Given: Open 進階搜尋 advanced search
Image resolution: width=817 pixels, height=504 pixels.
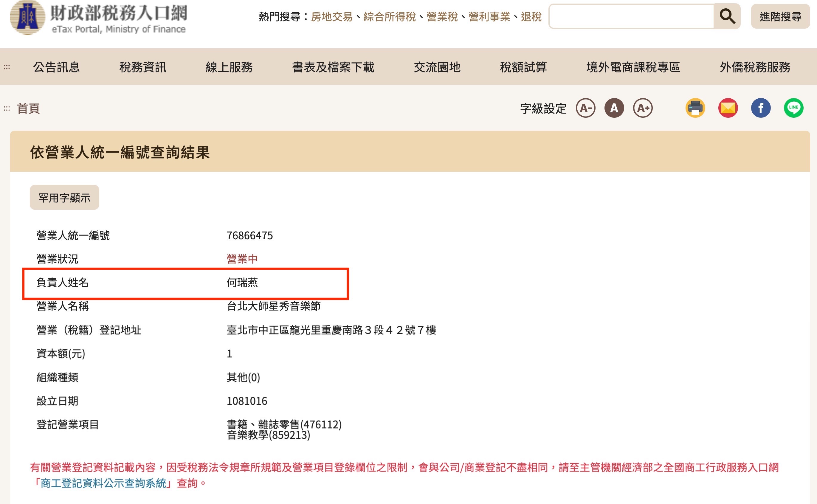Looking at the screenshot, I should [x=780, y=16].
